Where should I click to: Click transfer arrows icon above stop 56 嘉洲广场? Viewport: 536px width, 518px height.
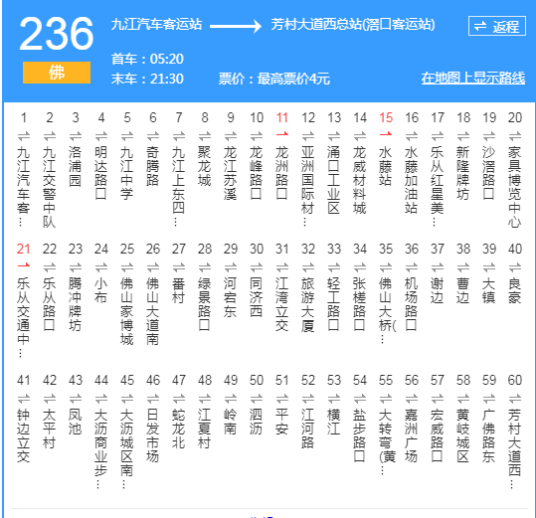click(412, 399)
